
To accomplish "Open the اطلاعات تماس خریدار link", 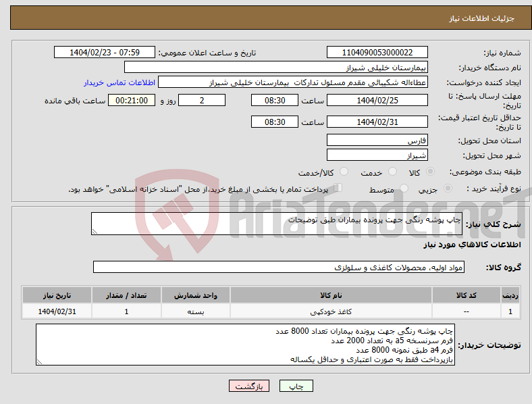I will pyautogui.click(x=119, y=82).
